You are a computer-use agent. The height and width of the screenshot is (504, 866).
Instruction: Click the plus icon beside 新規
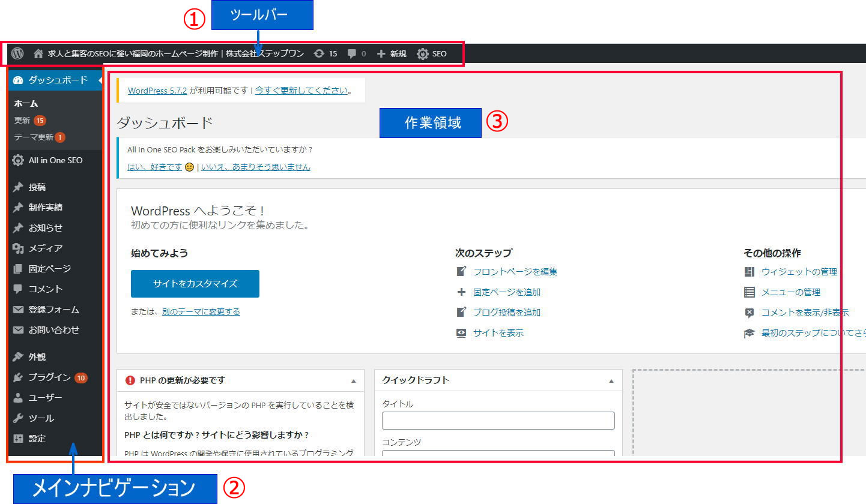(381, 53)
